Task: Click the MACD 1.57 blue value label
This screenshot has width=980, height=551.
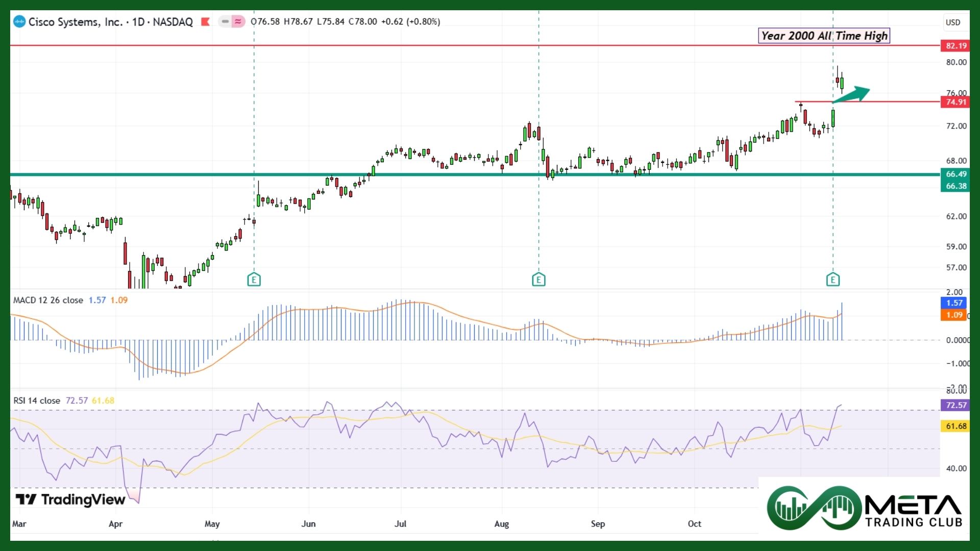Action: (954, 303)
